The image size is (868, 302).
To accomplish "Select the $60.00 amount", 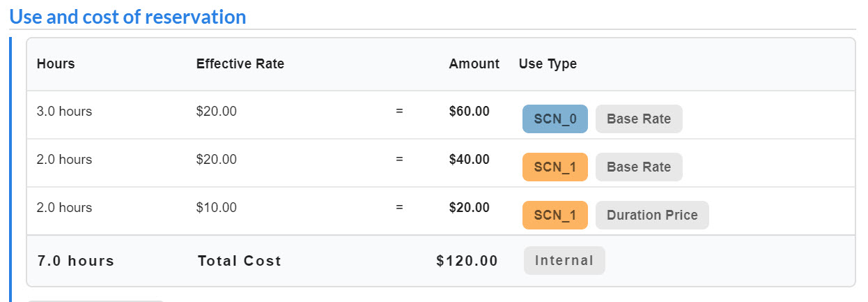I will (469, 111).
